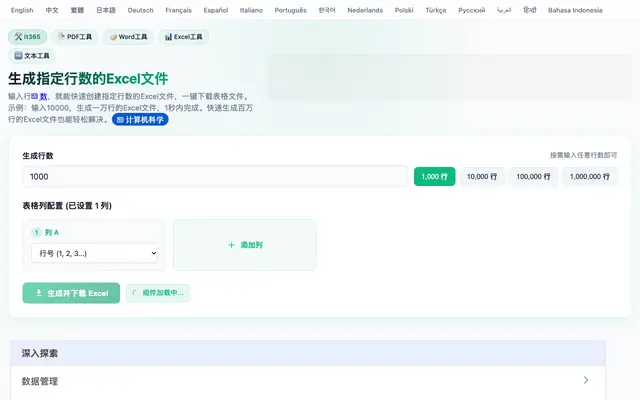Click the 计算机科学 tag
The width and height of the screenshot is (640, 400).
click(x=140, y=120)
